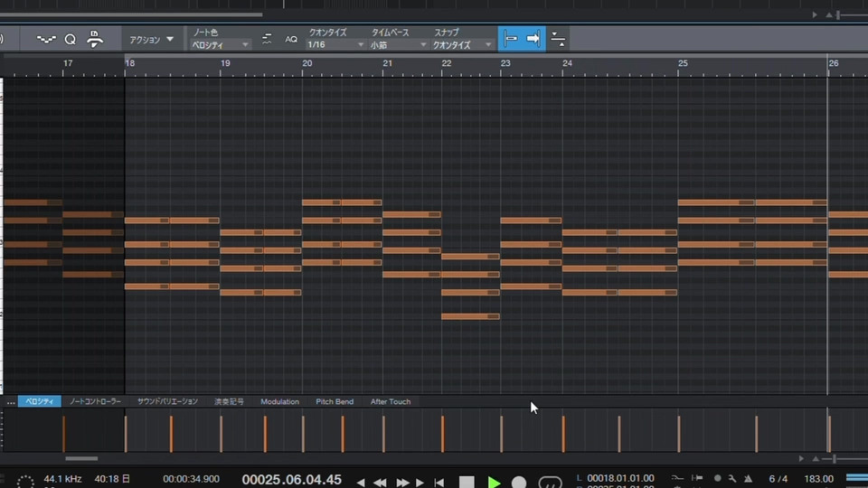Click the rewind transport button
The width and height of the screenshot is (868, 488).
pos(380,483)
